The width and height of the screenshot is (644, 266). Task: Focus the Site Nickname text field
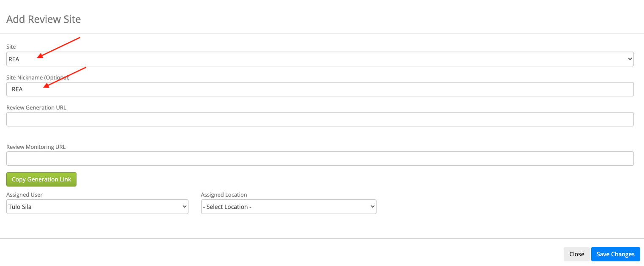(x=320, y=89)
